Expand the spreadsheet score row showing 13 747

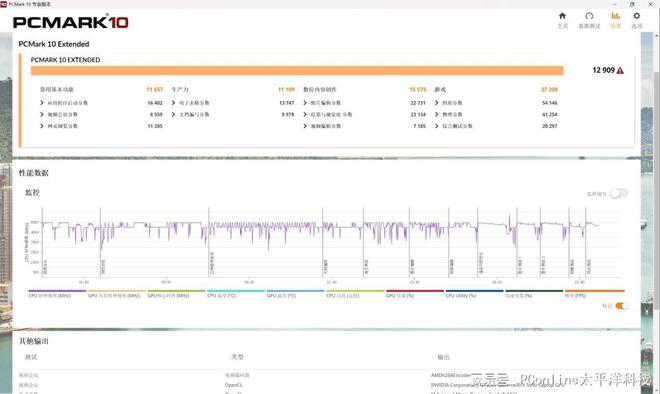pyautogui.click(x=233, y=103)
